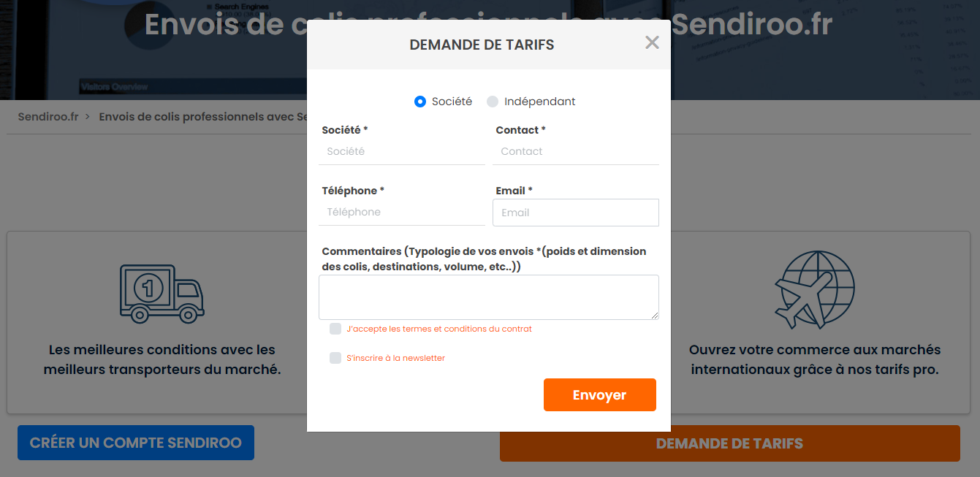Select the Société radio button
The height and width of the screenshot is (477, 980).
419,102
